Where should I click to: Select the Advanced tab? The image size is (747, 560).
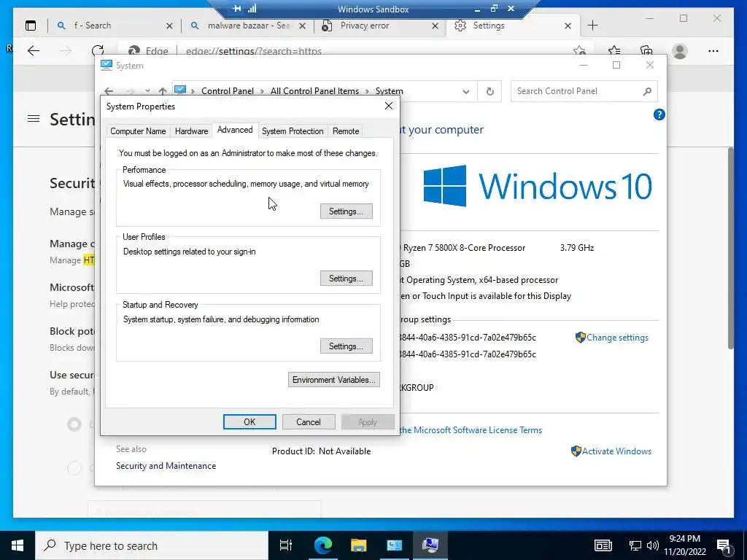click(235, 130)
